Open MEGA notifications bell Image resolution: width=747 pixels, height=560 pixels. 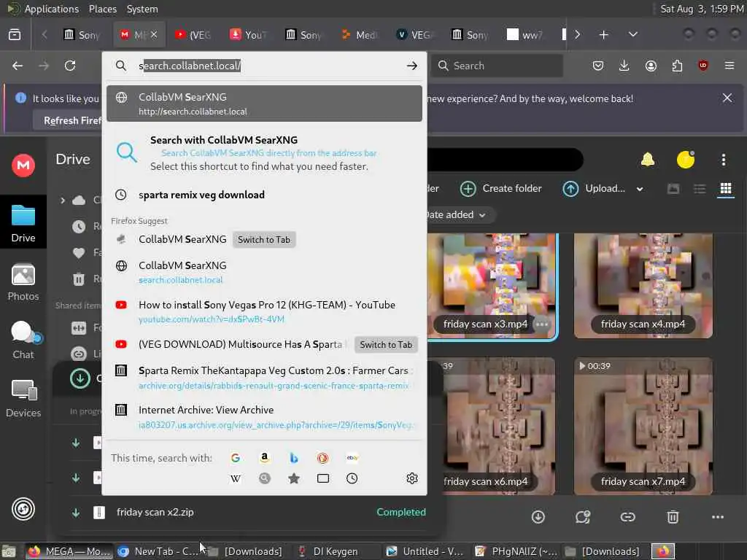click(x=648, y=160)
